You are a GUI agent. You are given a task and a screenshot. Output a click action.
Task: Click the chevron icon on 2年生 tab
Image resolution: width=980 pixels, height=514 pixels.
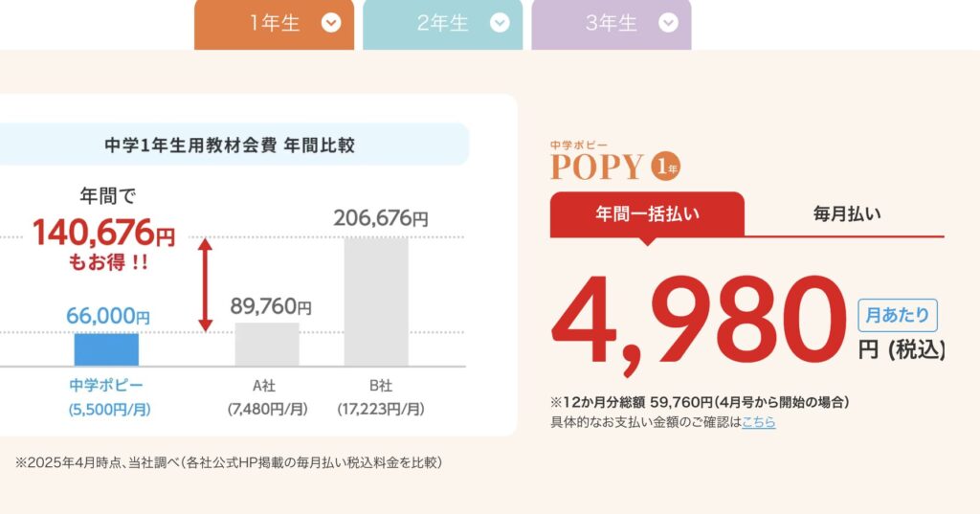tap(499, 24)
